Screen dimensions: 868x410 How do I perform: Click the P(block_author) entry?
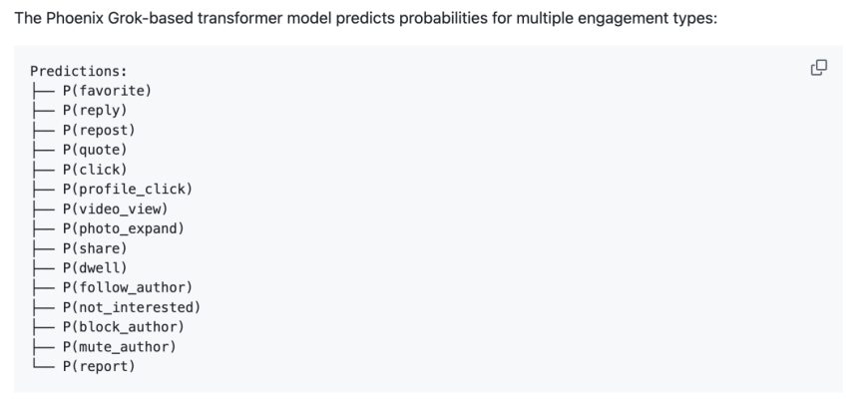pyautogui.click(x=123, y=327)
